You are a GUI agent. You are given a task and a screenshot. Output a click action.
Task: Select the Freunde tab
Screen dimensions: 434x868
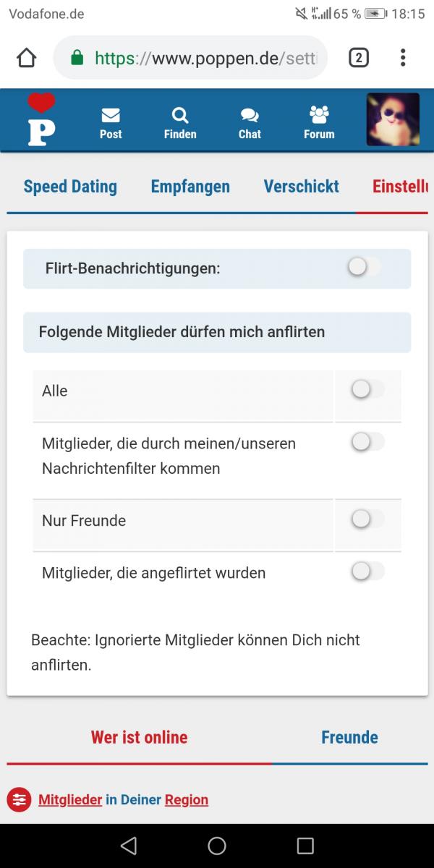click(349, 737)
